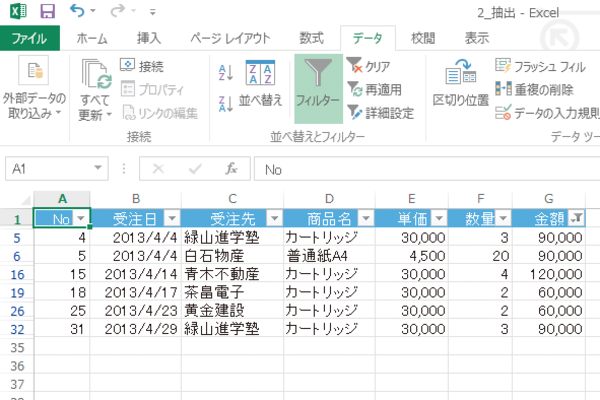The height and width of the screenshot is (400, 600).
Task: Open the 数式 tab
Action: [x=311, y=38]
